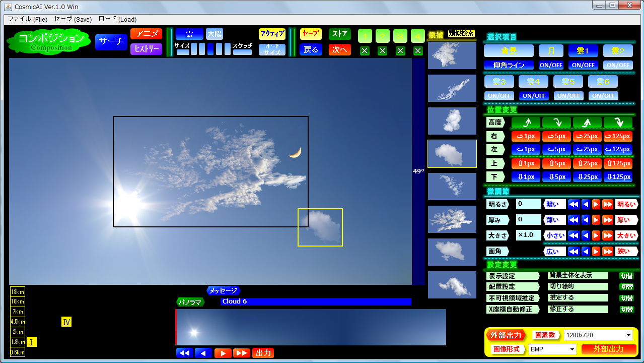Click the brightness (明るさ) value field
The width and height of the screenshot is (644, 363).
(x=529, y=204)
